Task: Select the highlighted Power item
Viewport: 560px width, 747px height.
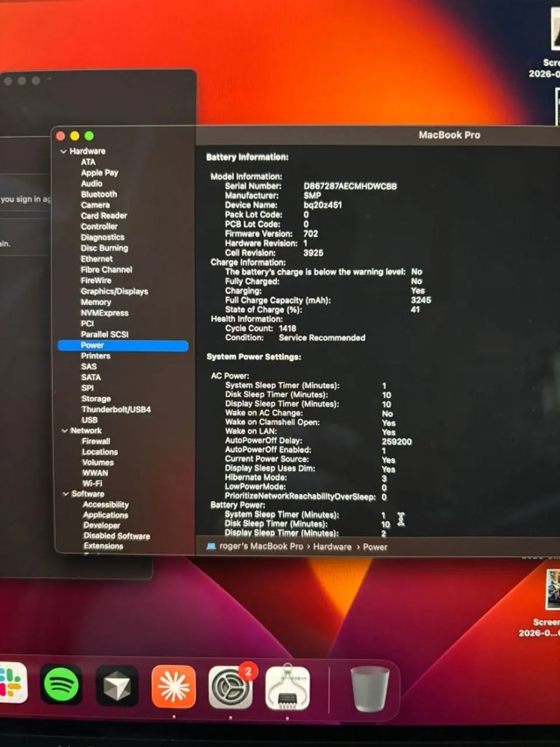Action: tap(123, 345)
